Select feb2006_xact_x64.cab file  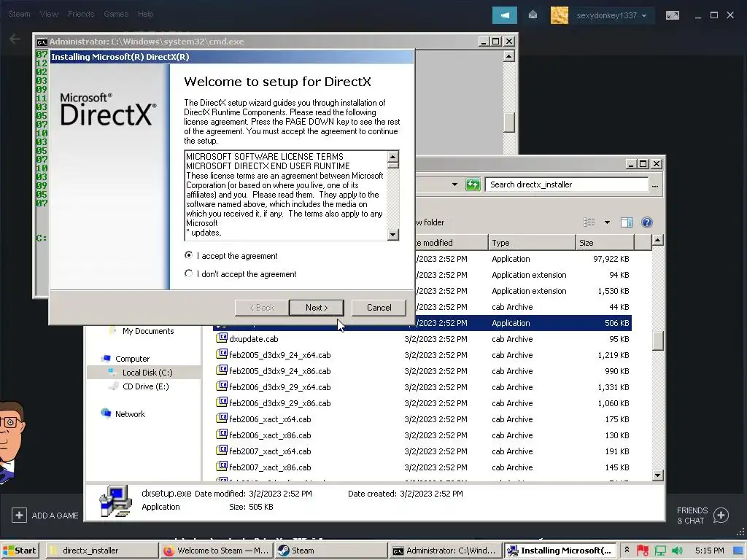coord(270,419)
